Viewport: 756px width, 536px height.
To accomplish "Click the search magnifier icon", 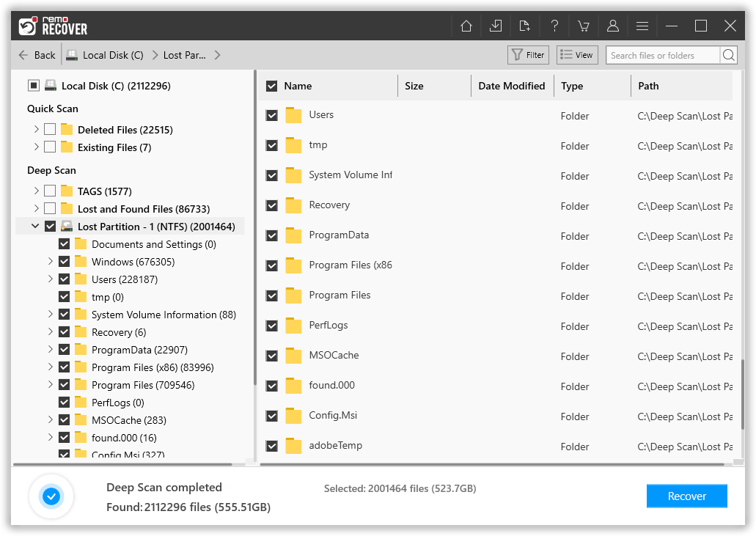I will click(729, 55).
